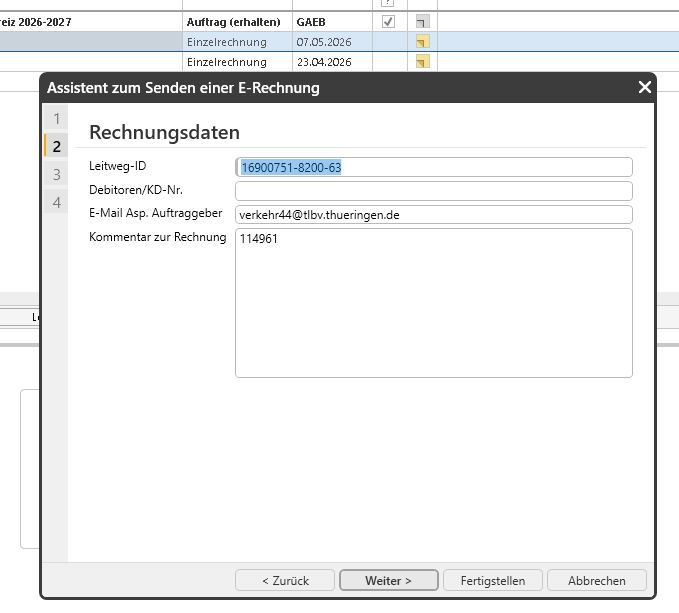Cancel with the Abbrechen button

[x=597, y=580]
